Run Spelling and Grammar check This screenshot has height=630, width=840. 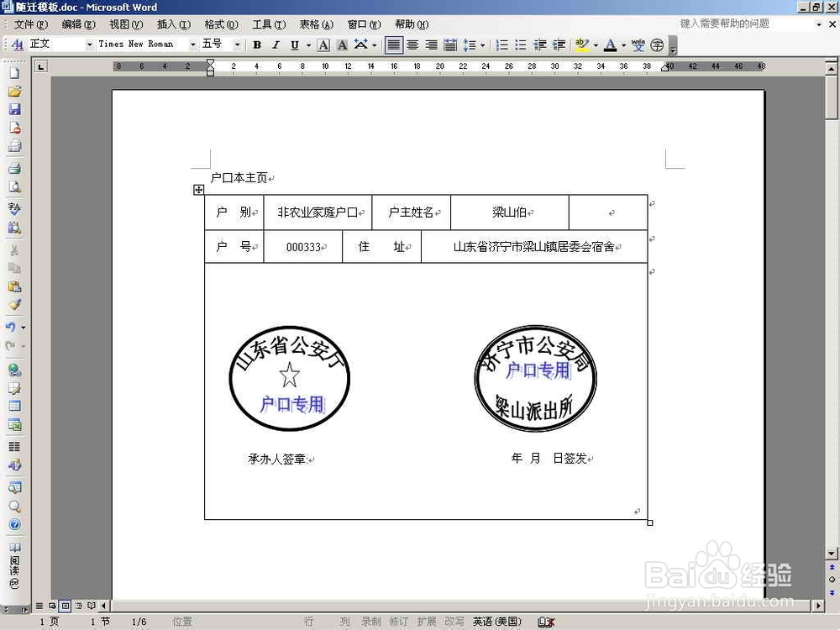[14, 207]
